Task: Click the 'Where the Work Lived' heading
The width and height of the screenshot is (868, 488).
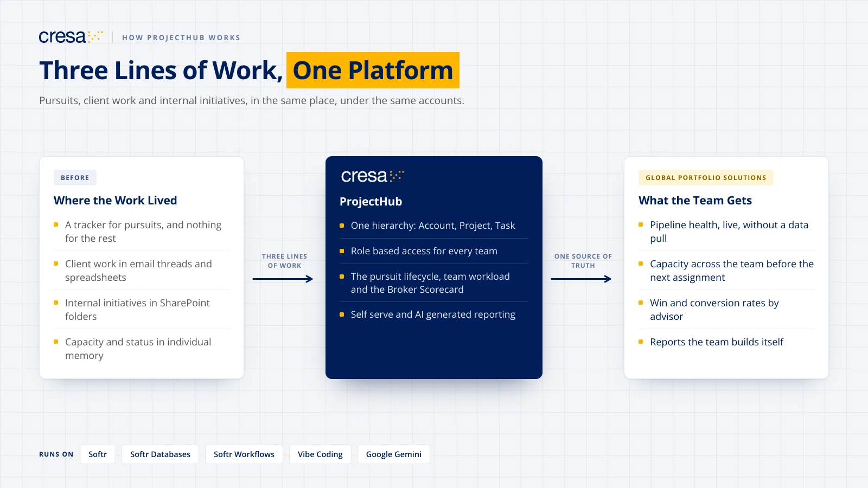Action: 116,201
